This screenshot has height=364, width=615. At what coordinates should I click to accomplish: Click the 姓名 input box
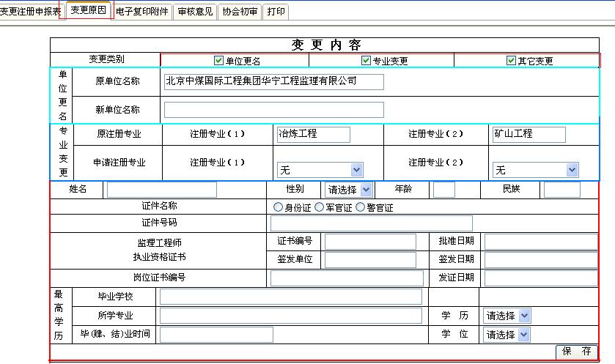point(162,190)
